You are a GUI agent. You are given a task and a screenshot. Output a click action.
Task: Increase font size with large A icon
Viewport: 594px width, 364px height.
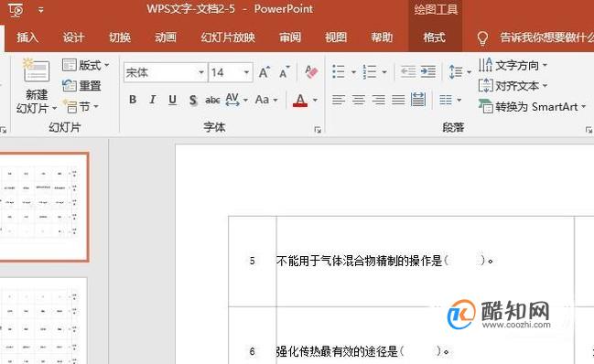264,72
